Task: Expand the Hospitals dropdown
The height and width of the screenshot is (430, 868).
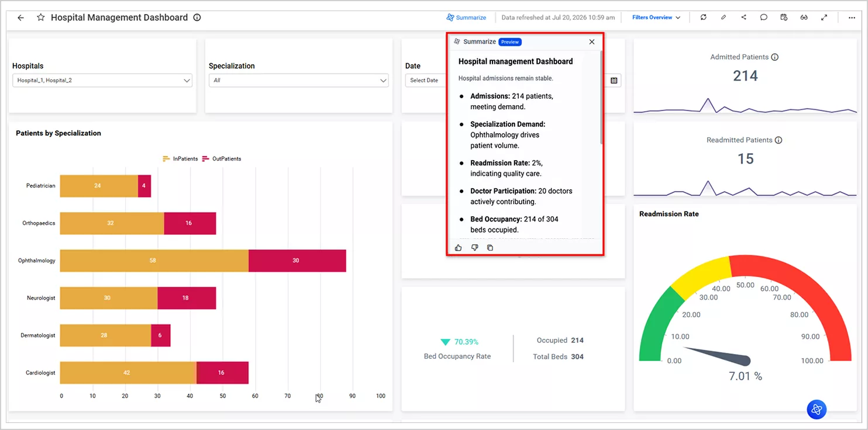Action: (x=102, y=81)
